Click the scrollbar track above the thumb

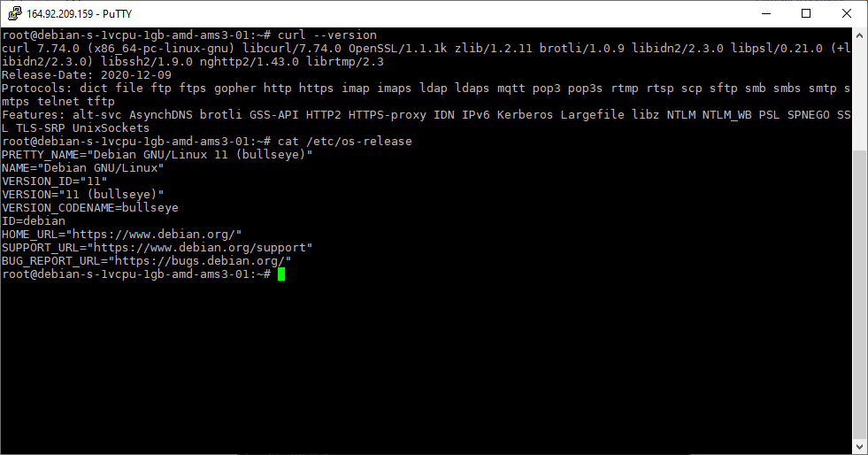tap(859, 96)
